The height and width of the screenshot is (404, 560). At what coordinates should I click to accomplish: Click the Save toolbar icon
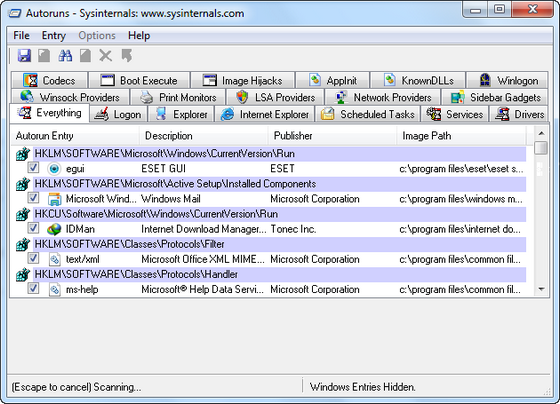click(24, 56)
